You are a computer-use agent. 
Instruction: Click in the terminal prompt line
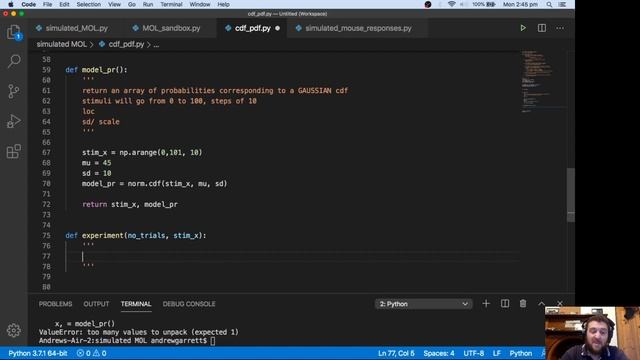[127, 340]
